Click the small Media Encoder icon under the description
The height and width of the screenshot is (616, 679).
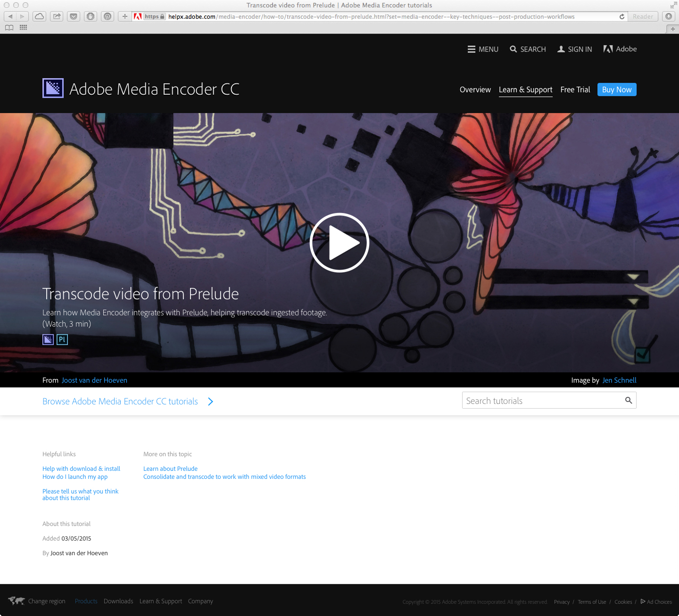(x=48, y=339)
